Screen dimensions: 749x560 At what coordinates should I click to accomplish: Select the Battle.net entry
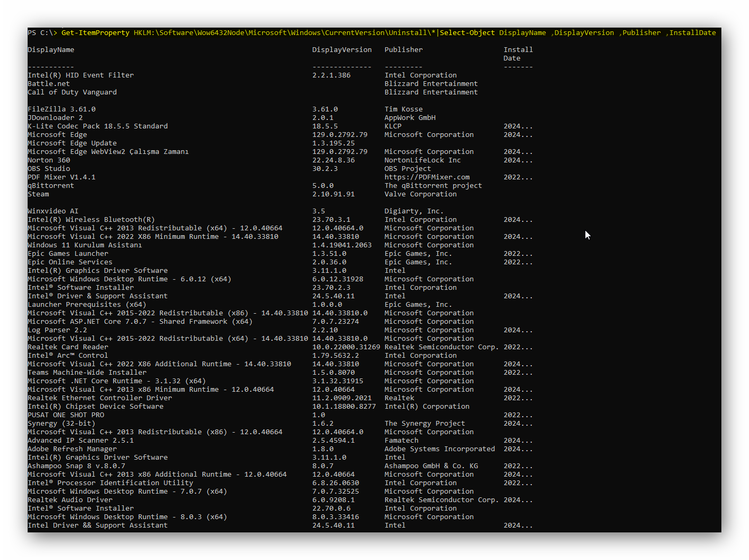coord(48,84)
